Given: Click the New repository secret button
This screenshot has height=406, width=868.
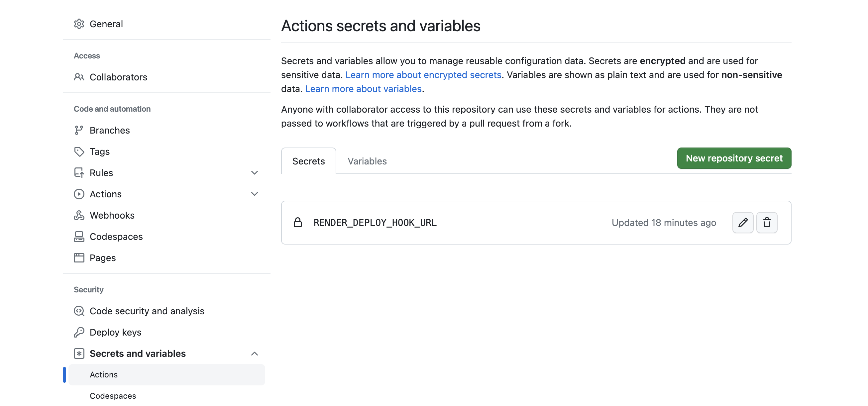Looking at the screenshot, I should tap(734, 158).
